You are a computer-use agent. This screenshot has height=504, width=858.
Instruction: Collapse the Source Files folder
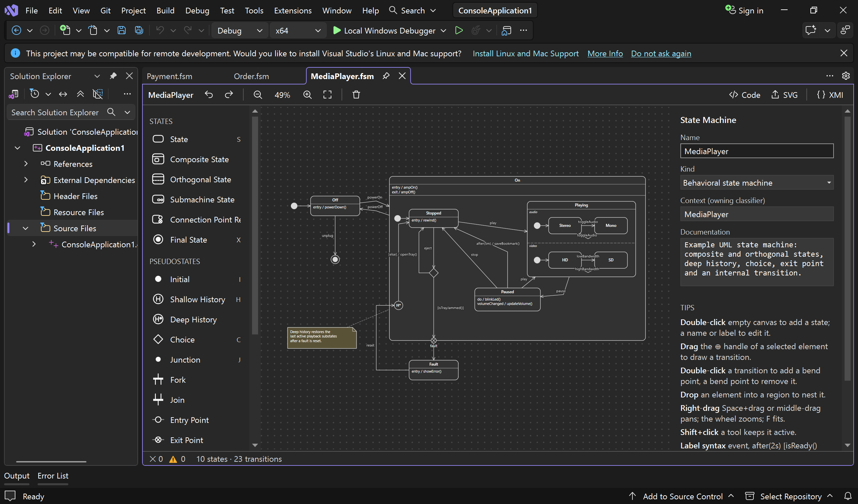tap(25, 228)
